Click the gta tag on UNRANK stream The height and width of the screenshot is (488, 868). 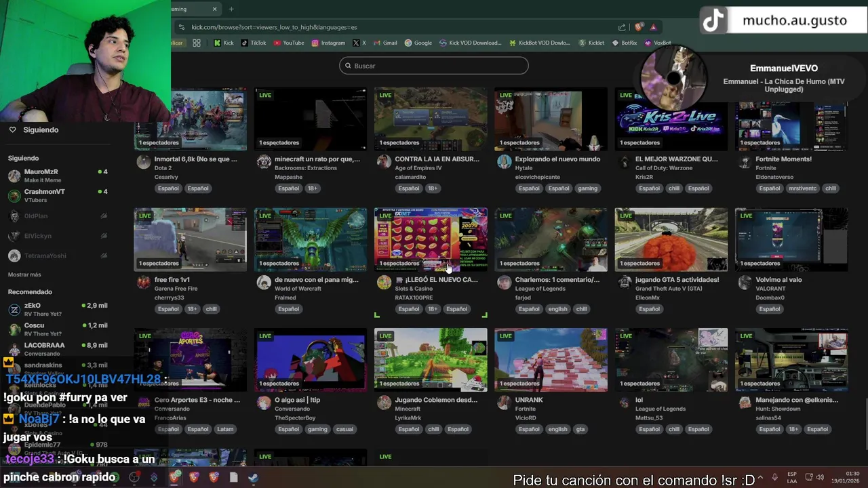pos(580,429)
